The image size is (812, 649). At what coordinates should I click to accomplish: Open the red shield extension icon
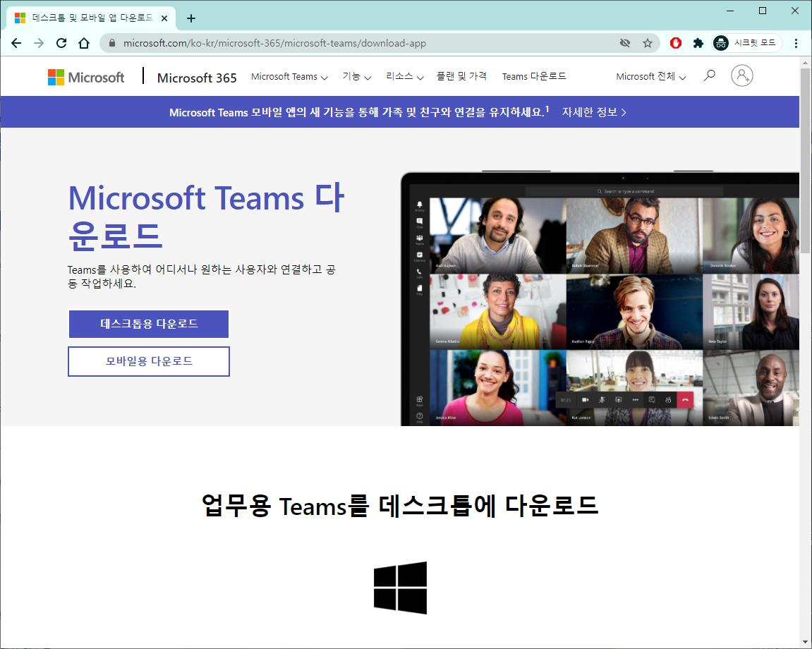point(676,43)
